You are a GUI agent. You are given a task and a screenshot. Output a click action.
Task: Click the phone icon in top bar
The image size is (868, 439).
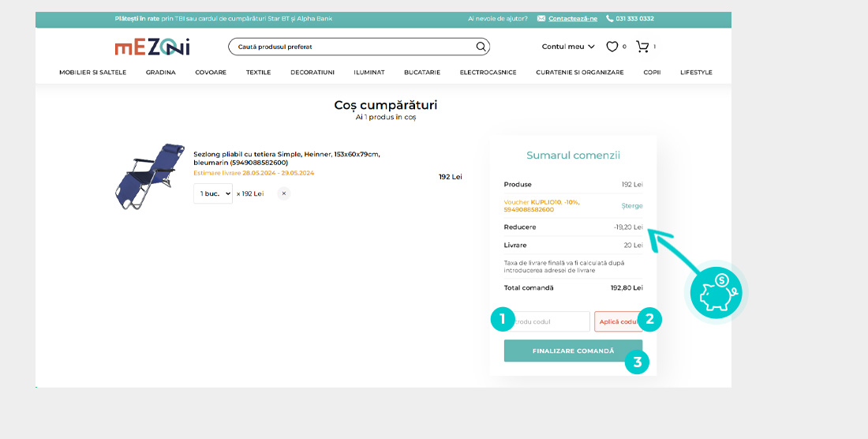pos(610,18)
